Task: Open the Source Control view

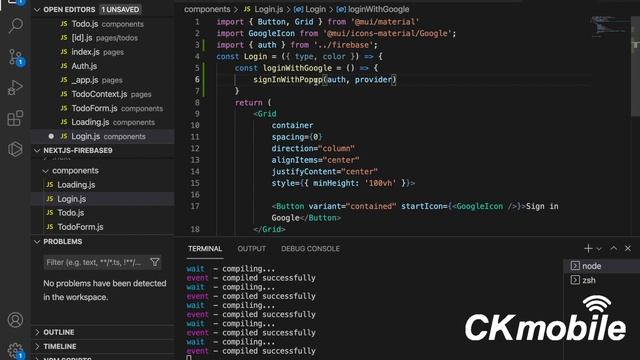Action: pyautogui.click(x=16, y=57)
